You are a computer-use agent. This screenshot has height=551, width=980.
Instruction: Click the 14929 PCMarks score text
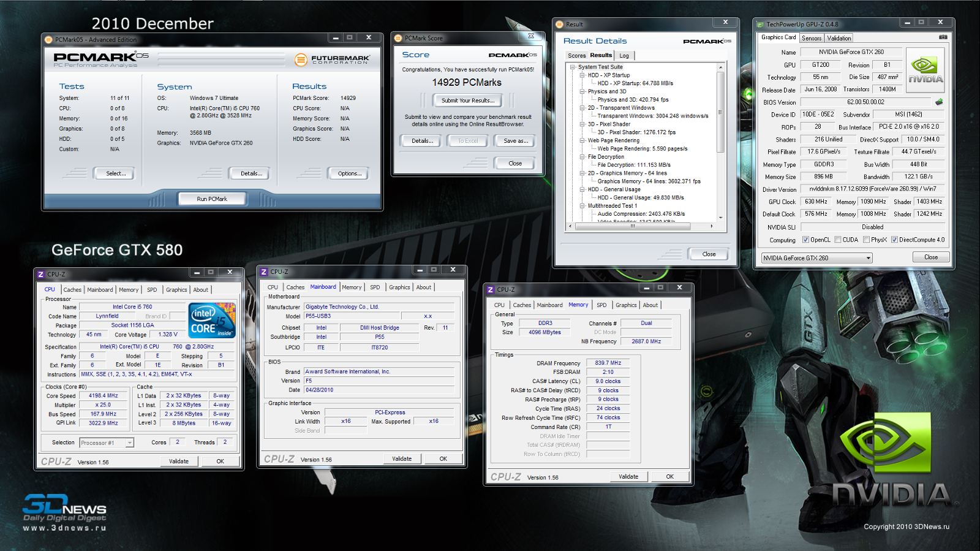(x=467, y=82)
